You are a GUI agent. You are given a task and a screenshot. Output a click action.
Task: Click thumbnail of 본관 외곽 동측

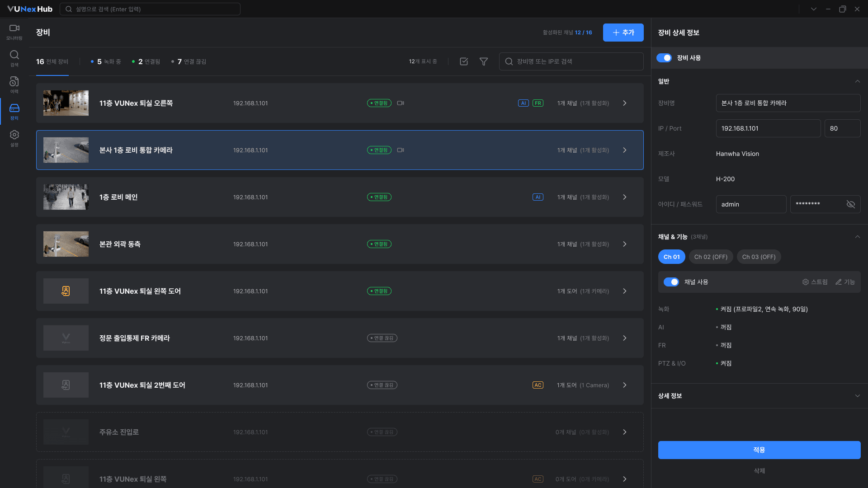pyautogui.click(x=66, y=244)
